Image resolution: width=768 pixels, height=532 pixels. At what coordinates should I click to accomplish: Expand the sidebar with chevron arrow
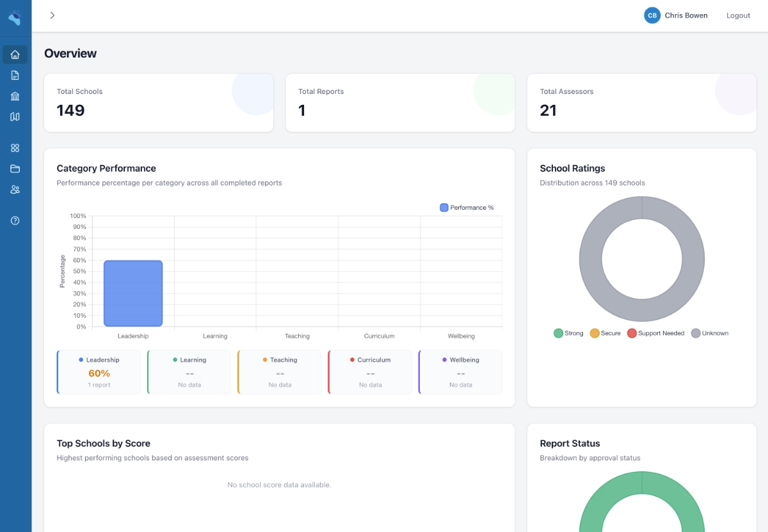tap(52, 15)
